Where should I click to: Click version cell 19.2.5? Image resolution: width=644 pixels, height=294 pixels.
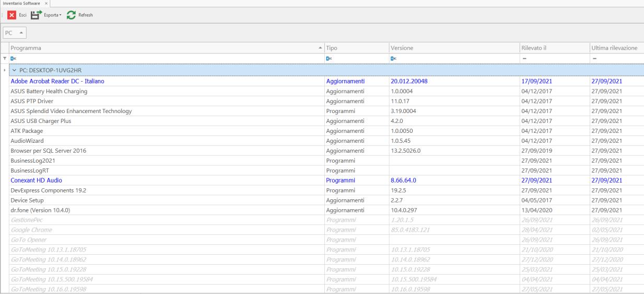point(454,190)
